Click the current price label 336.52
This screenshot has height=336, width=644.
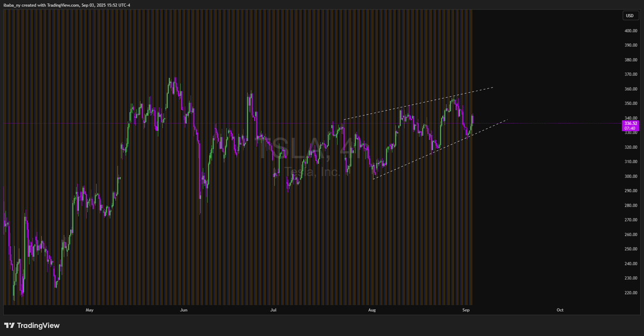[x=630, y=123]
